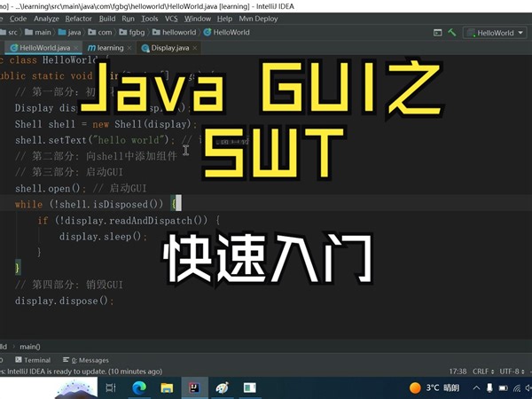Open the Analyze menu
The height and width of the screenshot is (399, 532).
click(x=46, y=19)
